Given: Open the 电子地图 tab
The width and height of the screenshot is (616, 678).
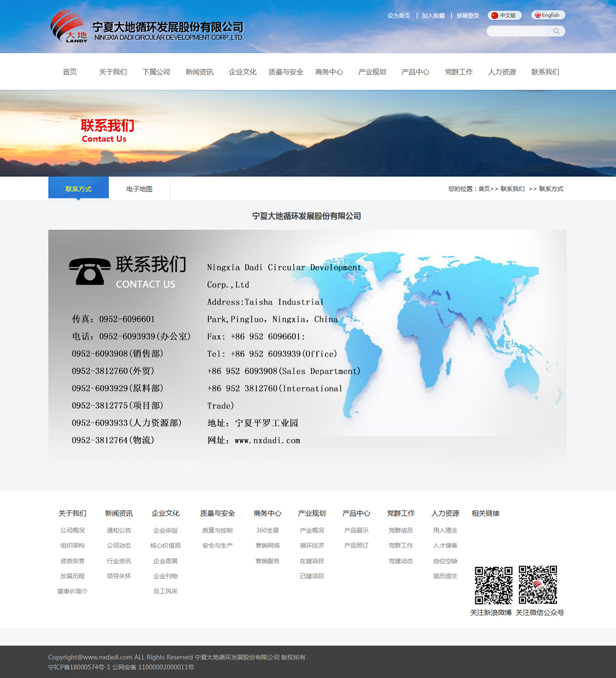Looking at the screenshot, I should point(139,189).
